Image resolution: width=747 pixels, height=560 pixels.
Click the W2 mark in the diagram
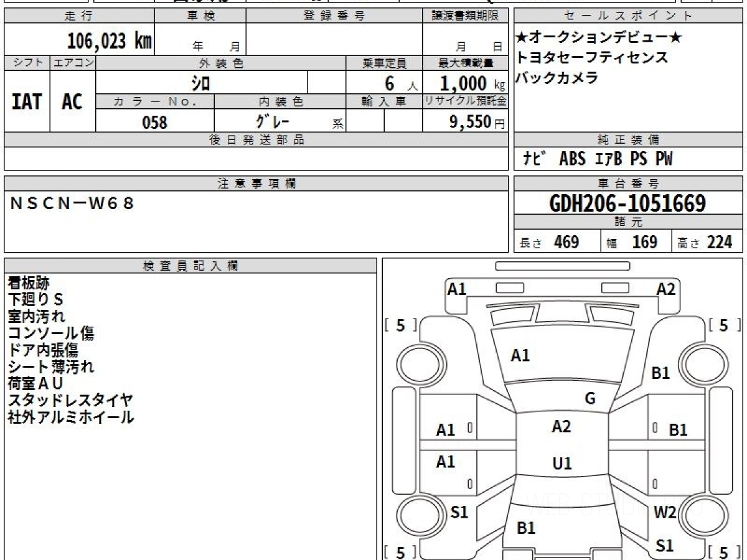click(665, 512)
